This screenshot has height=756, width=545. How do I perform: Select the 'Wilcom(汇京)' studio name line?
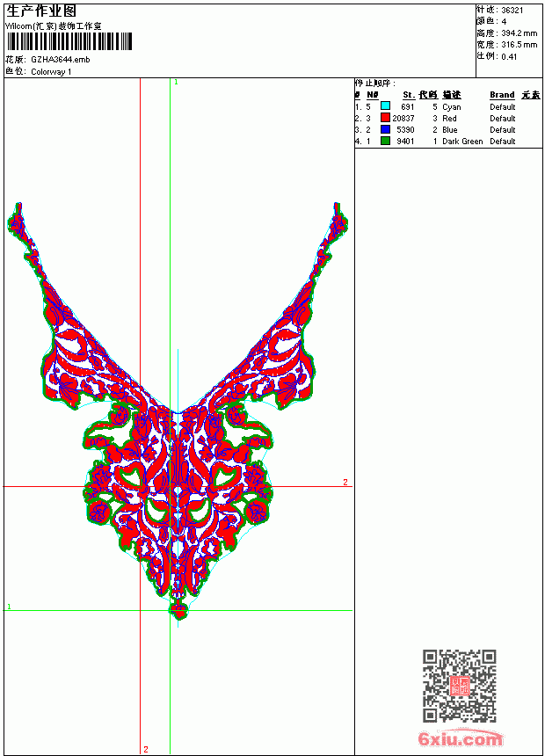(54, 26)
